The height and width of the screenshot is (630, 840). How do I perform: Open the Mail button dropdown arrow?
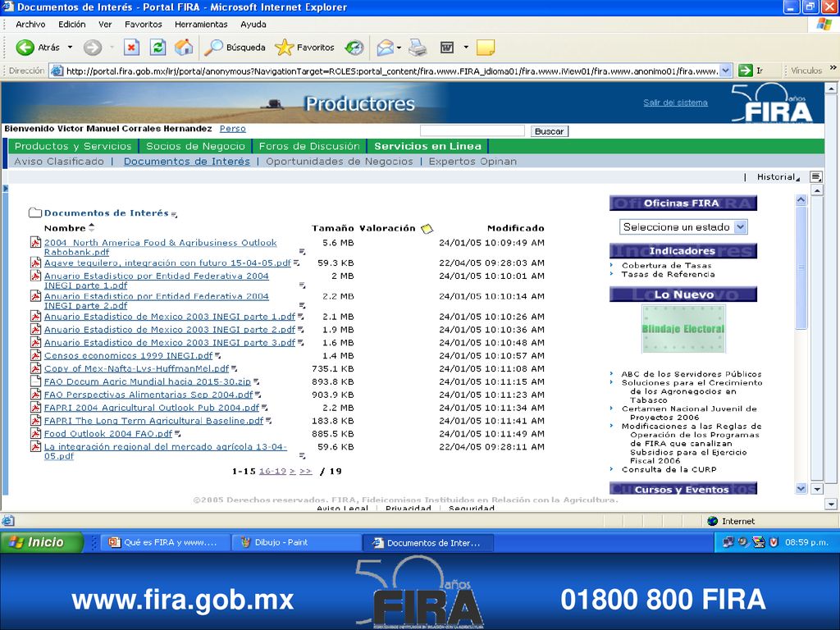click(x=399, y=48)
